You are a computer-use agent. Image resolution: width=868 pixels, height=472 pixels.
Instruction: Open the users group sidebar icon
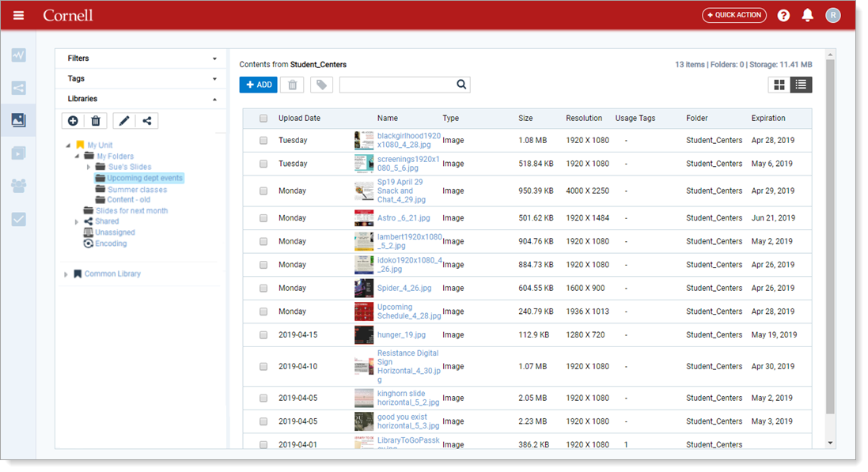click(x=18, y=186)
